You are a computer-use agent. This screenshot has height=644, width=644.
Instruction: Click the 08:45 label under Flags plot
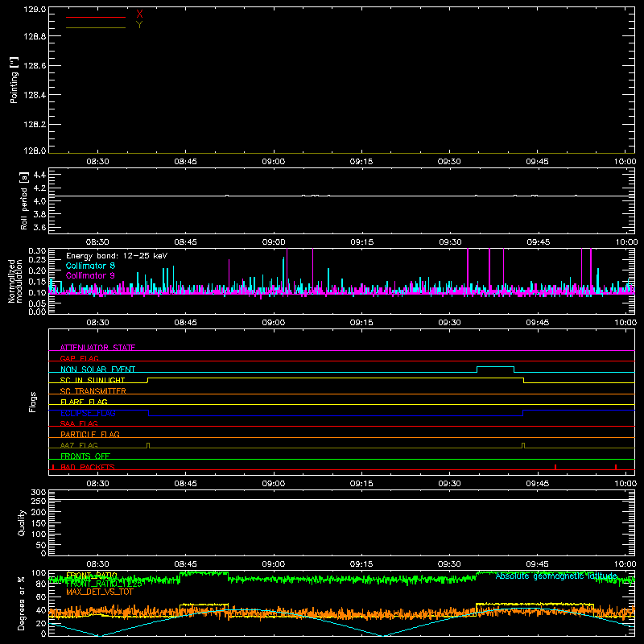point(186,484)
